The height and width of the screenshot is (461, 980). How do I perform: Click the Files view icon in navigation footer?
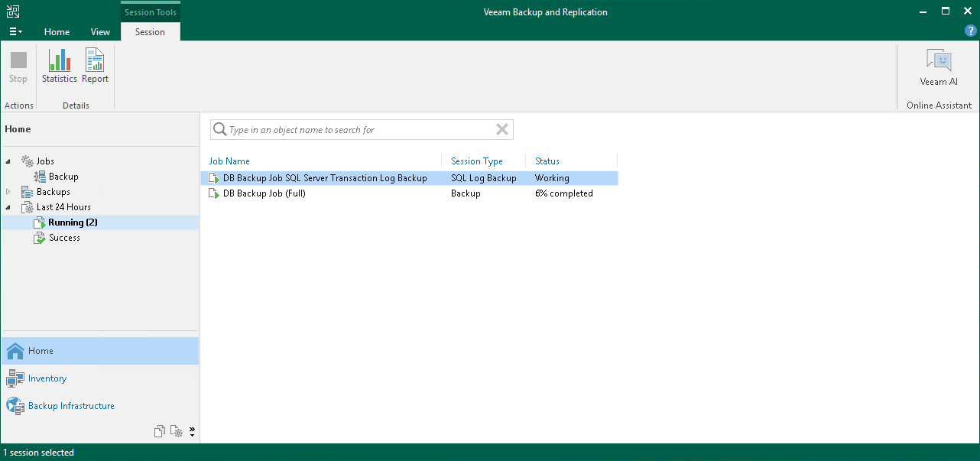160,432
